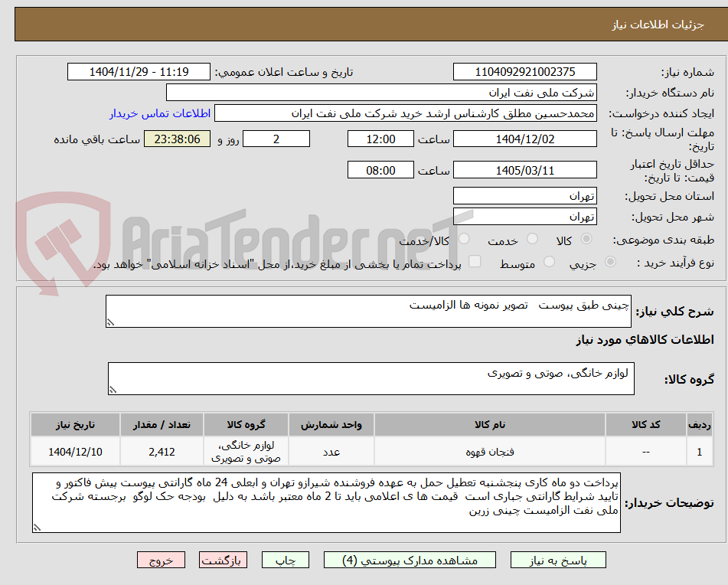Click the response deadline date 1404/12/02
The width and height of the screenshot is (728, 585).
524,139
